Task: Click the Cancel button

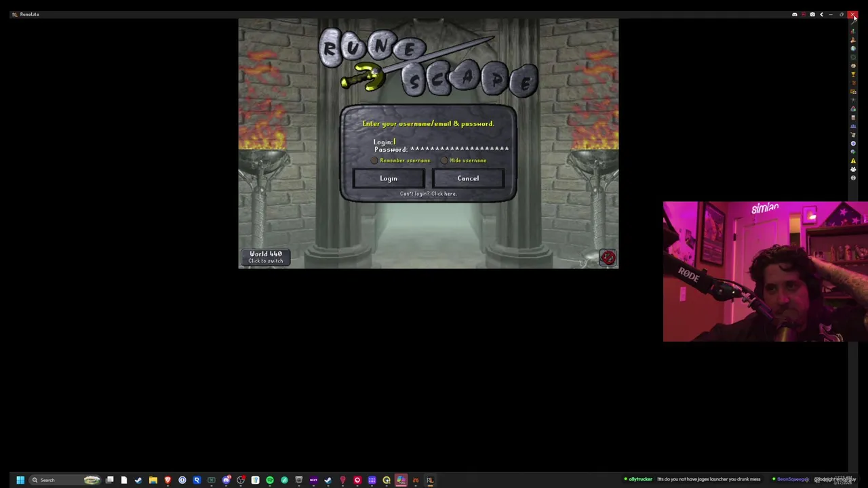Action: 468,178
